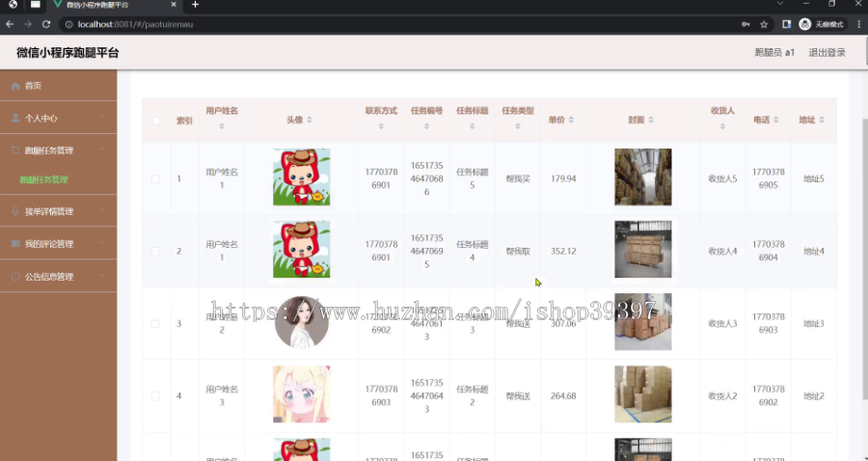The height and width of the screenshot is (461, 868).
Task: Open the 接单详情管理 sidebar menu
Action: [58, 211]
